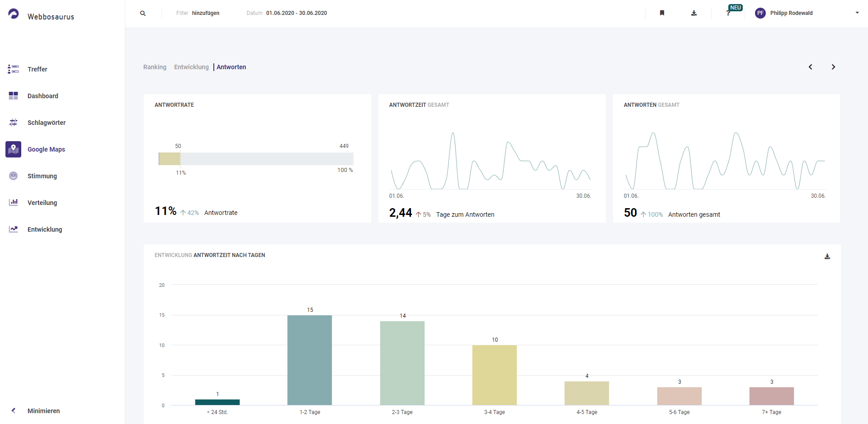
Task: Click the Webbosaurus brand name
Action: [51, 17]
